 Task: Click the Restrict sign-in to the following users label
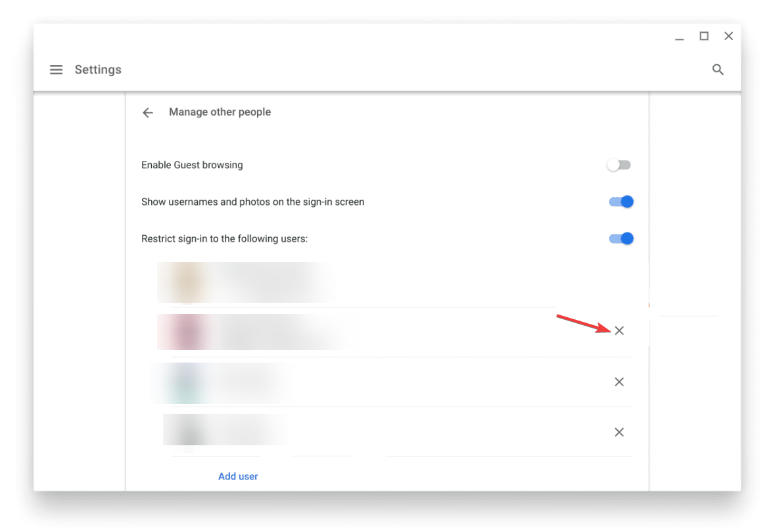point(225,238)
